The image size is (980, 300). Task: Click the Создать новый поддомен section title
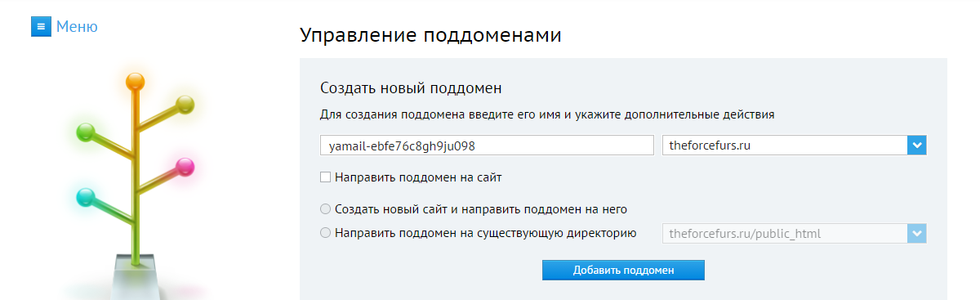point(411,87)
